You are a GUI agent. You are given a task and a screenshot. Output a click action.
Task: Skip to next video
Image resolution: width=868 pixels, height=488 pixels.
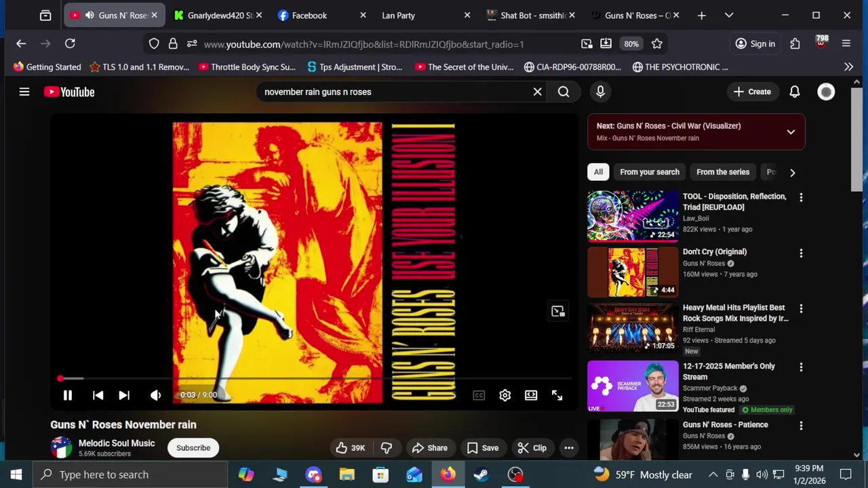pos(124,395)
